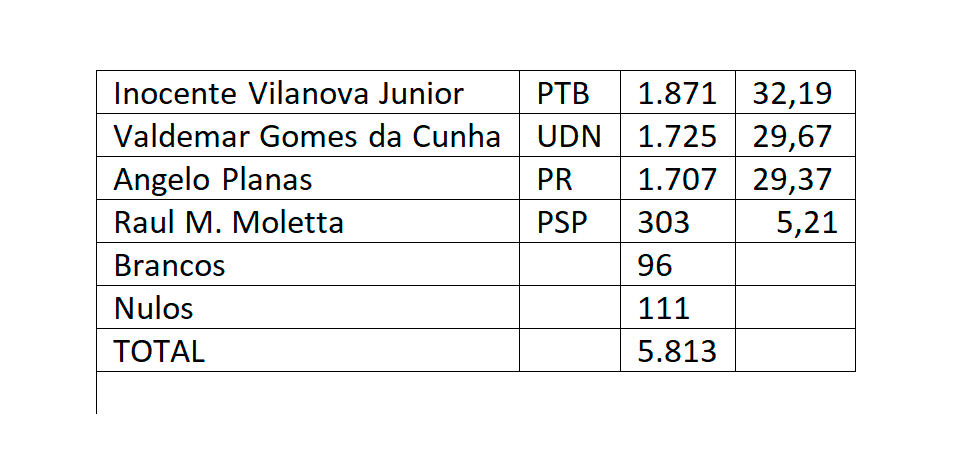Click the 1.707 votes cell

coord(678,178)
